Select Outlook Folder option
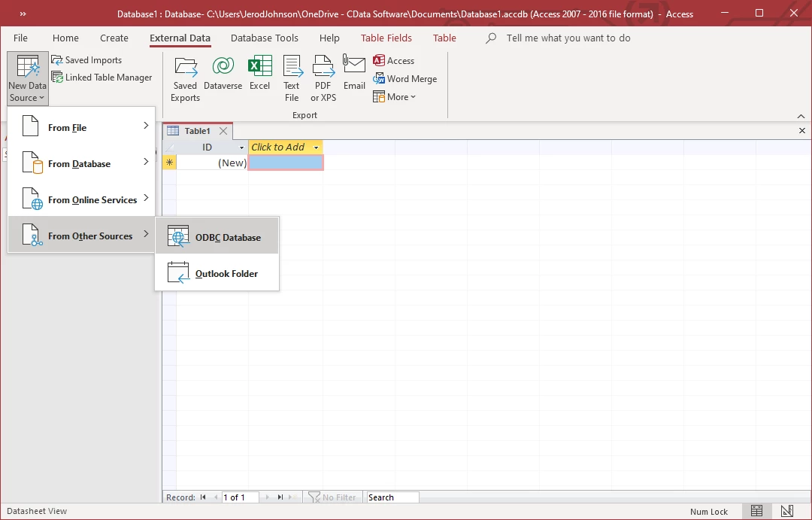The width and height of the screenshot is (812, 520). (217, 273)
